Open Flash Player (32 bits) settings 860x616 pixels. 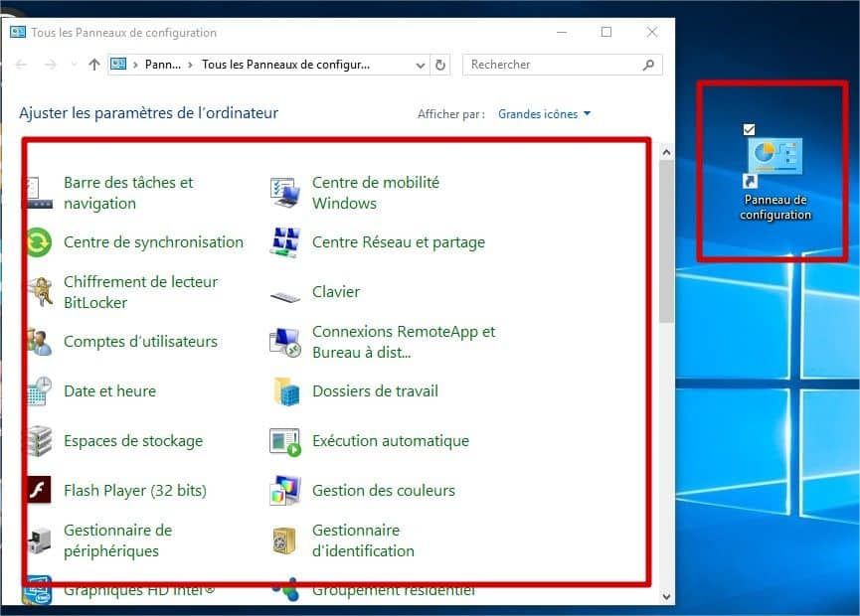tap(135, 490)
